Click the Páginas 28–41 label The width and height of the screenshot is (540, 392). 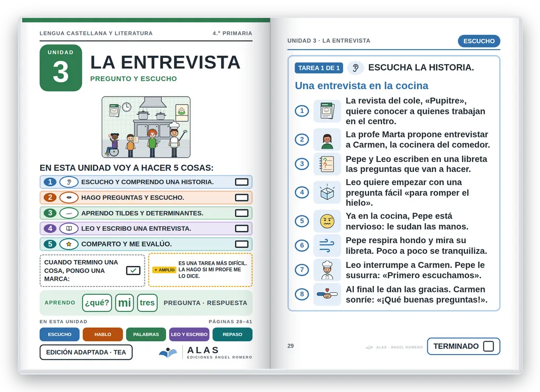230,321
